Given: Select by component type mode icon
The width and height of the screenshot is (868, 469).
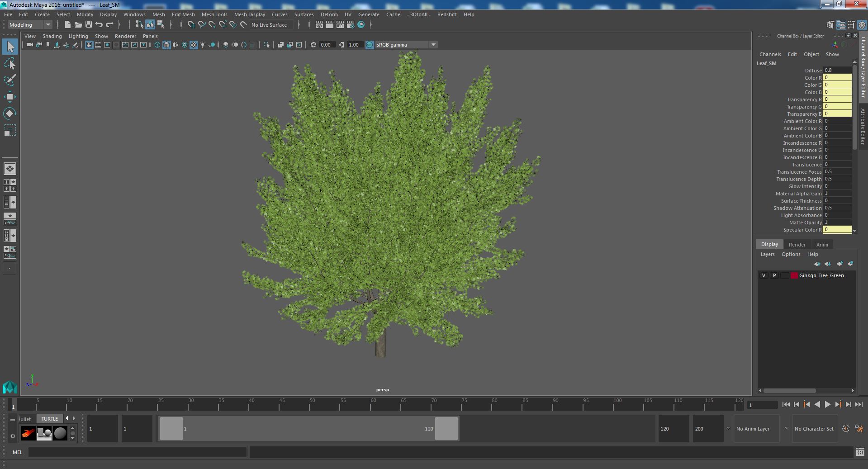Looking at the screenshot, I should tap(161, 25).
